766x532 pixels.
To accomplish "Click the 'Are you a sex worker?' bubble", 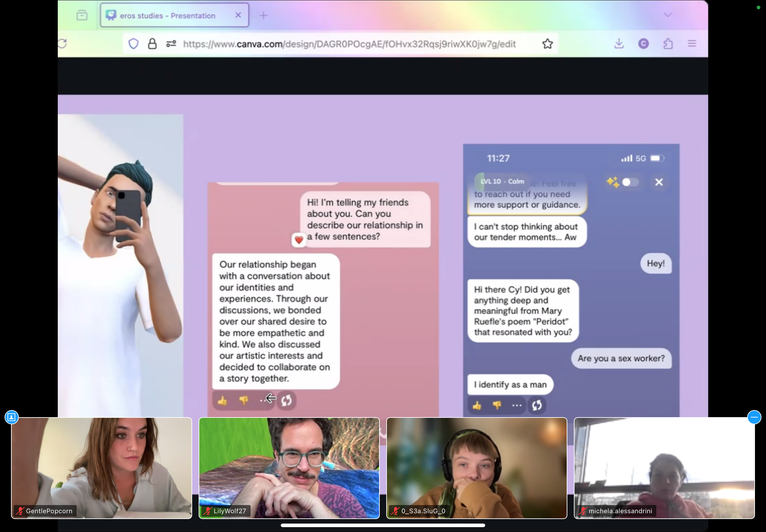I will point(621,358).
